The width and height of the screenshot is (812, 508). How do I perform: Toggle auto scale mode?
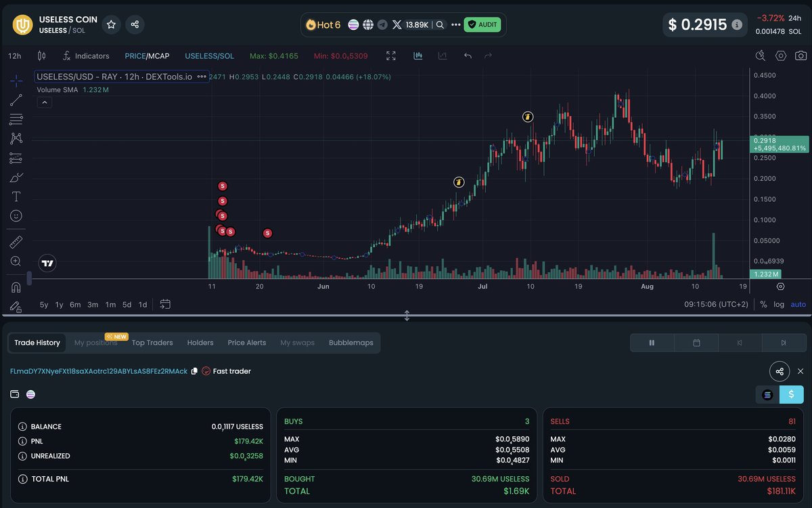798,305
